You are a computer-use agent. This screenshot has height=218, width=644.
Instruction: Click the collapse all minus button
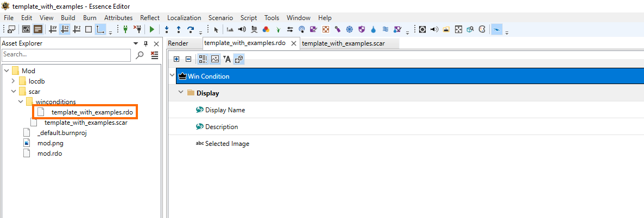tap(188, 59)
